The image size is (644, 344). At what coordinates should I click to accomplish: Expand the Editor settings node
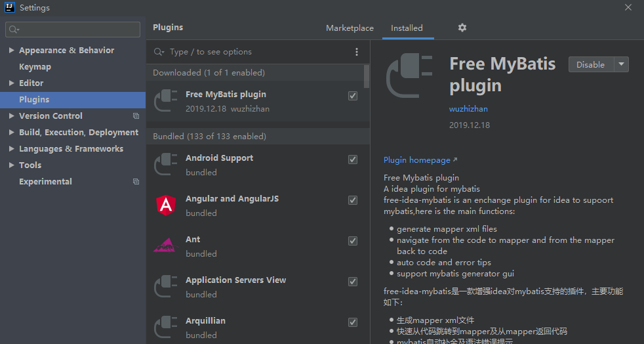pos(11,83)
